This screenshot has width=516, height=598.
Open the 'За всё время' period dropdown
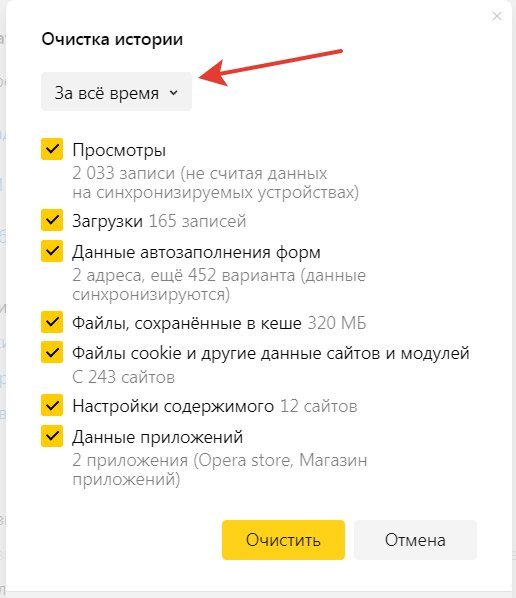tap(116, 92)
